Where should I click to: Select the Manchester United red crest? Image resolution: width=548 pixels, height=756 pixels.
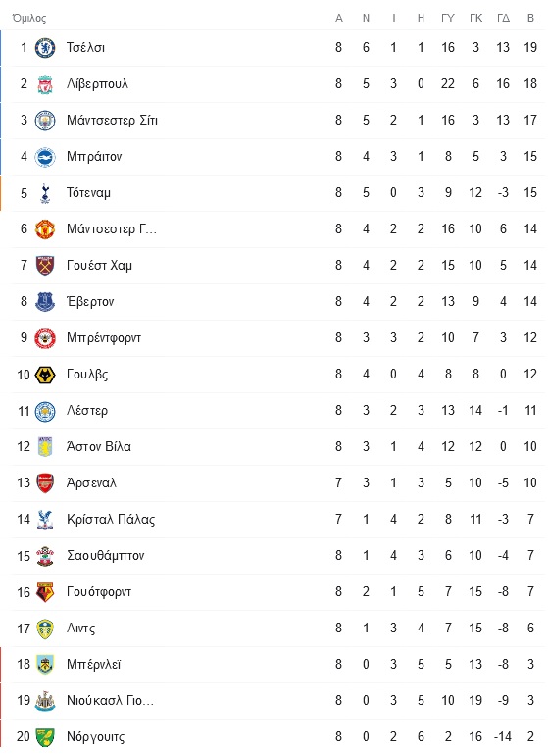pyautogui.click(x=45, y=229)
